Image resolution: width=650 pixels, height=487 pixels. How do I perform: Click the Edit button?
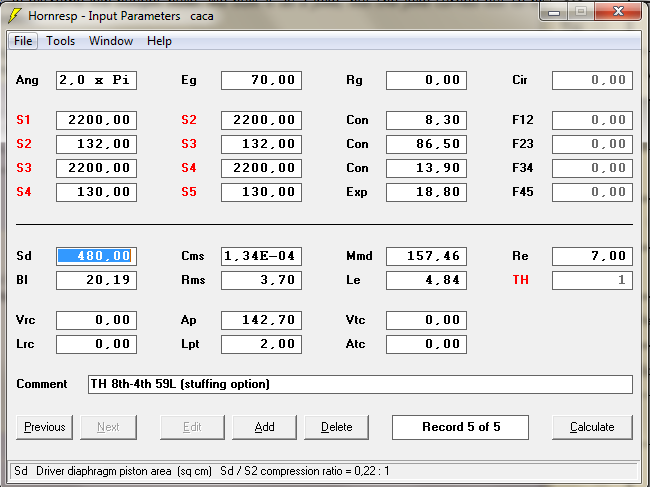[192, 427]
